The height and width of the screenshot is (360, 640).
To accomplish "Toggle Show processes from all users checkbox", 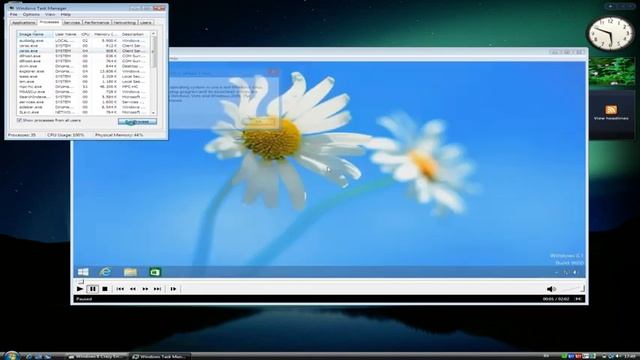I will (19, 120).
